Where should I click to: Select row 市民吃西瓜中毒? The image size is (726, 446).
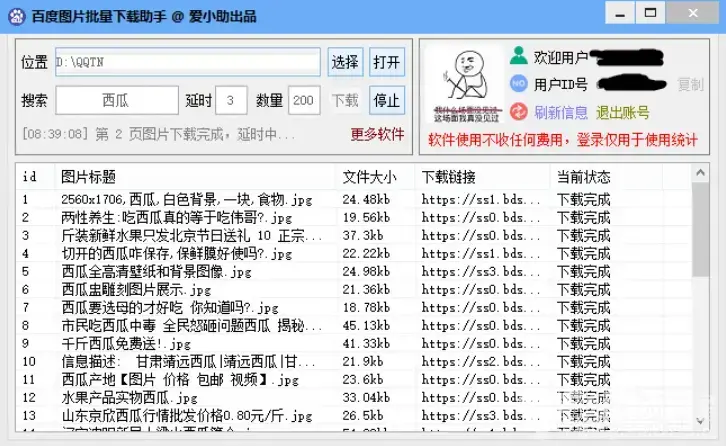tap(354, 326)
